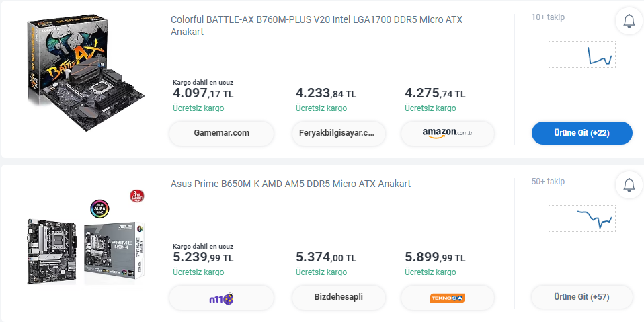Open the amazon.com.tr seller logo button
644x322 pixels.
pyautogui.click(x=447, y=133)
